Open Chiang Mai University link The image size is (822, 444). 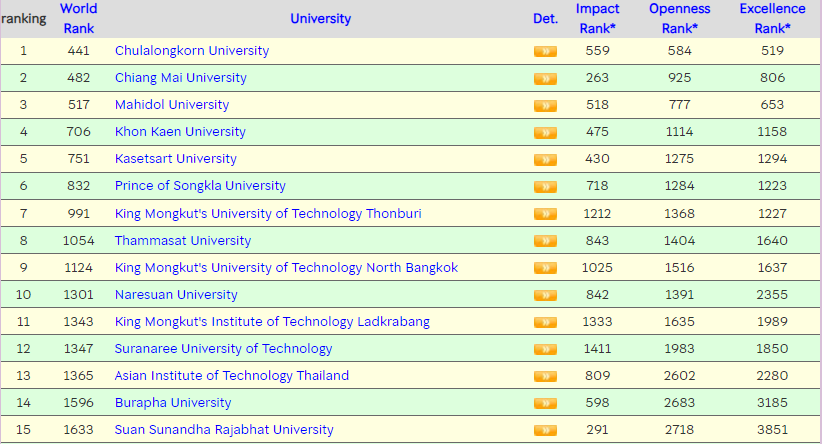[181, 78]
